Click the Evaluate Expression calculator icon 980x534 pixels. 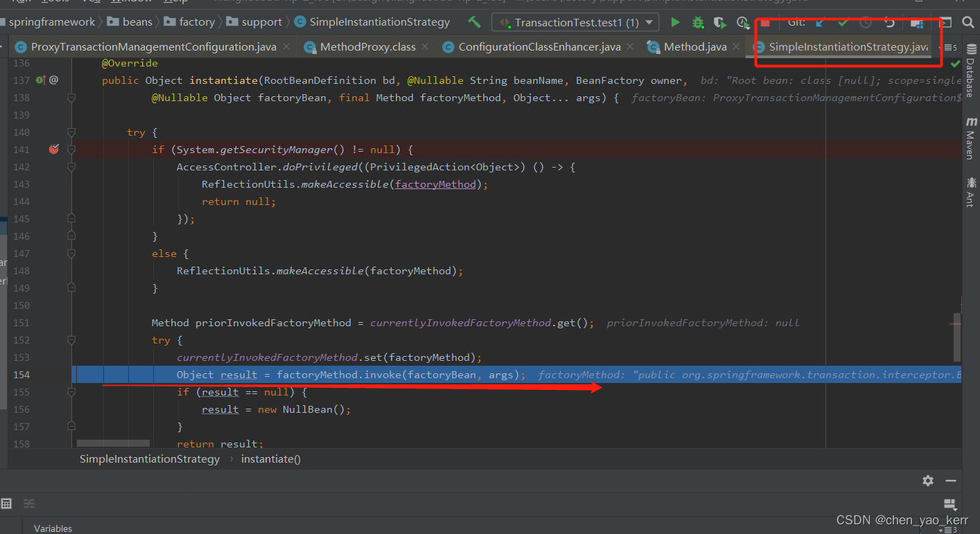click(x=6, y=504)
